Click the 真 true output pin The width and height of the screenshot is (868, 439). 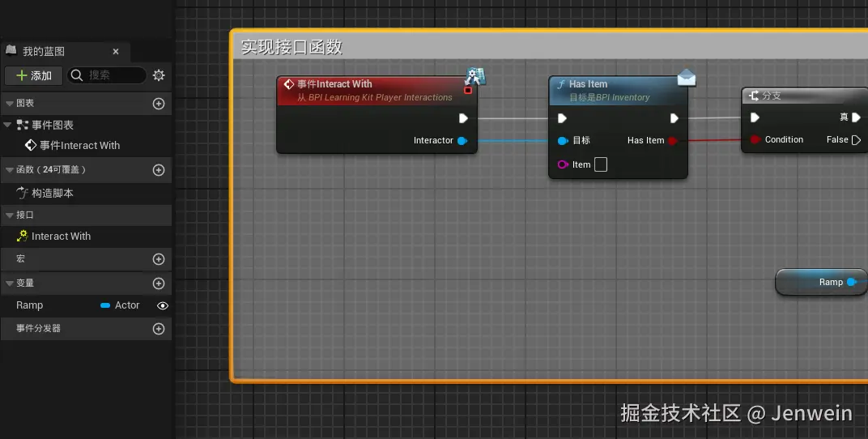(856, 117)
